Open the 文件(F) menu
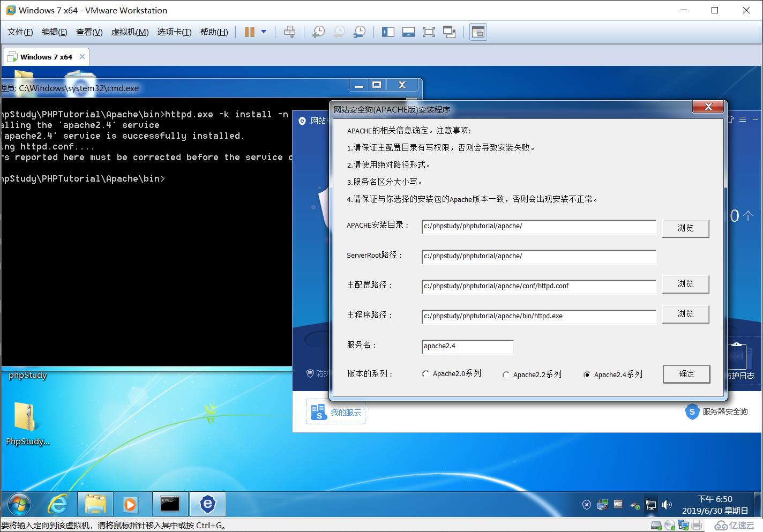Screen dimensions: 763x532 tap(20, 32)
